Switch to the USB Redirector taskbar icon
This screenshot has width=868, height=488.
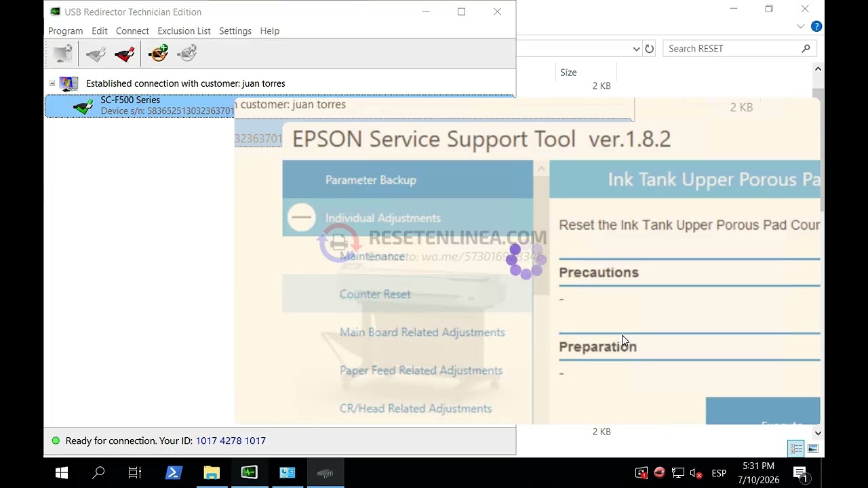(x=249, y=472)
